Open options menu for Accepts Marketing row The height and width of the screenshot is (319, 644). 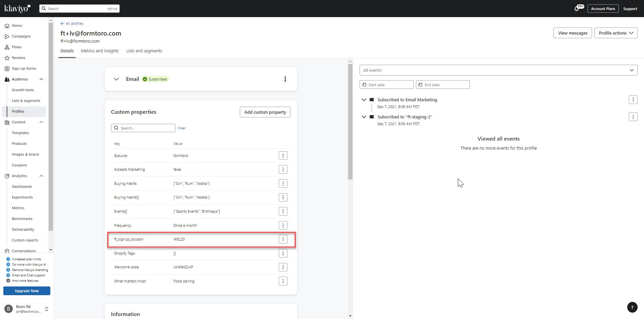click(283, 169)
